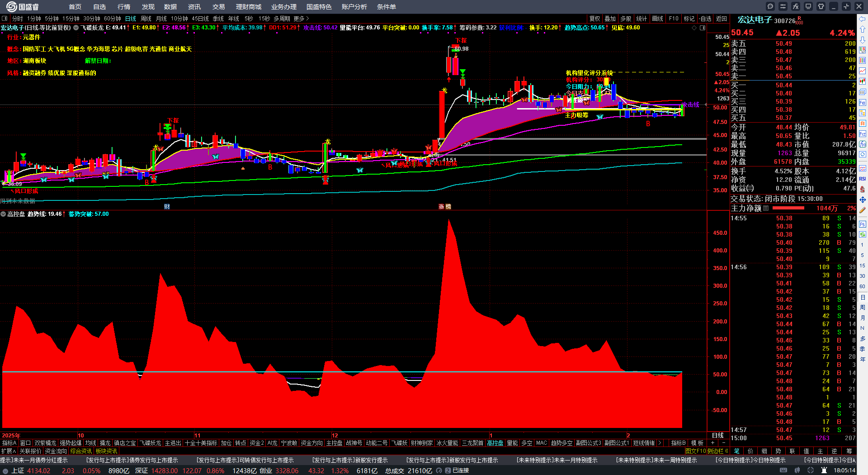The height and width of the screenshot is (475, 868).
Task: Click the 已连接 connection status
Action: click(461, 470)
